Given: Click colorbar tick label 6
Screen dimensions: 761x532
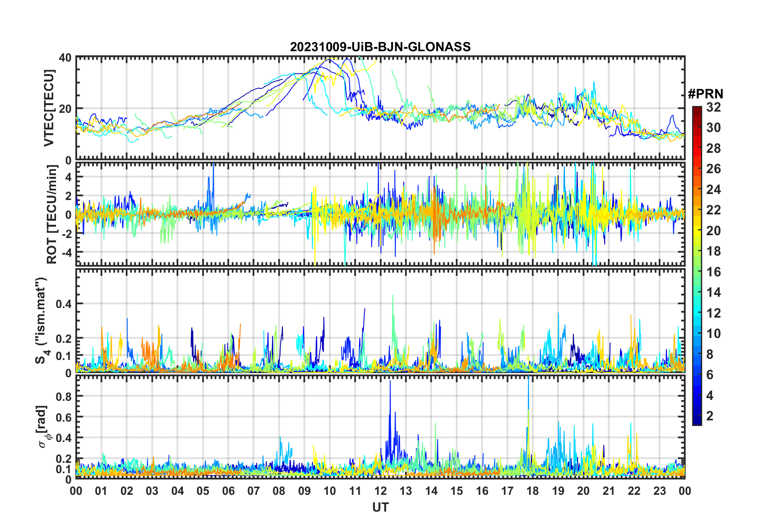Looking at the screenshot, I should pyautogui.click(x=710, y=375).
